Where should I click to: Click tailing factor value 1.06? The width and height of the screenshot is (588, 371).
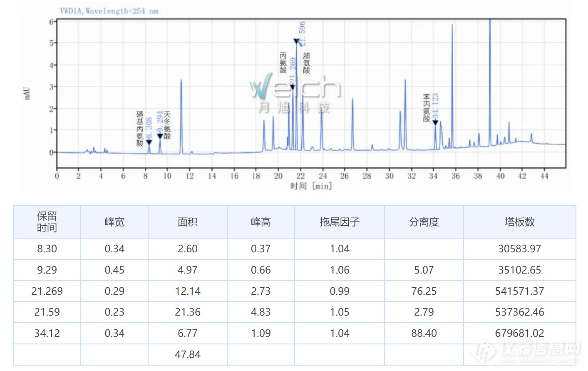pyautogui.click(x=340, y=270)
